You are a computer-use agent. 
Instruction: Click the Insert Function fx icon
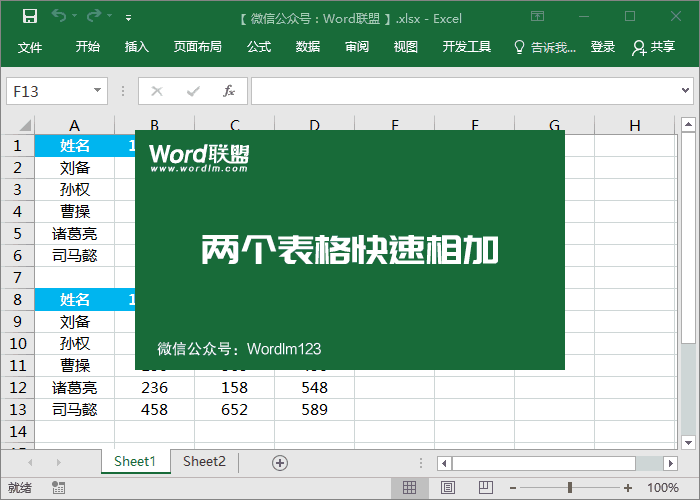pos(229,91)
